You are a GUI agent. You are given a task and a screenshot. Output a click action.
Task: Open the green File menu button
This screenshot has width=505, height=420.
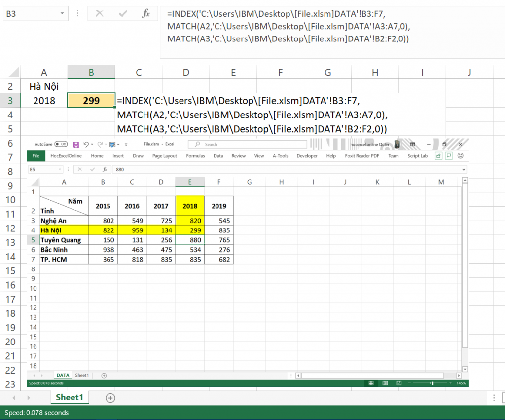point(36,156)
